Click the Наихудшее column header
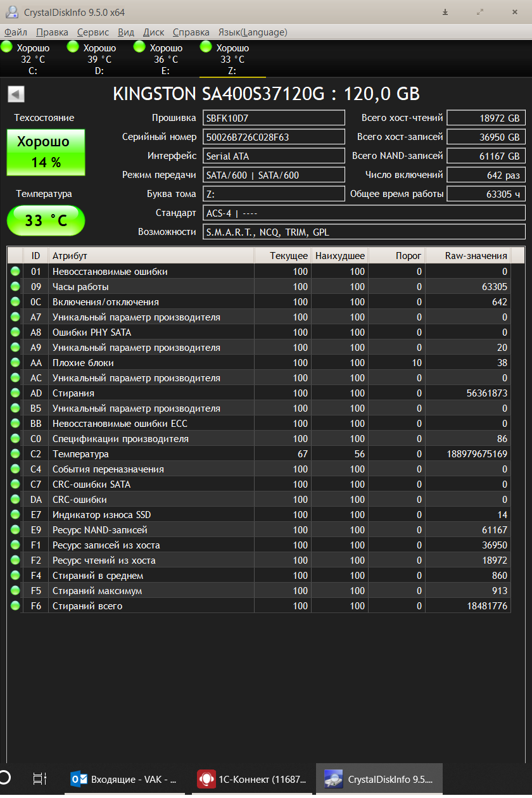The height and width of the screenshot is (798, 532). [x=339, y=256]
